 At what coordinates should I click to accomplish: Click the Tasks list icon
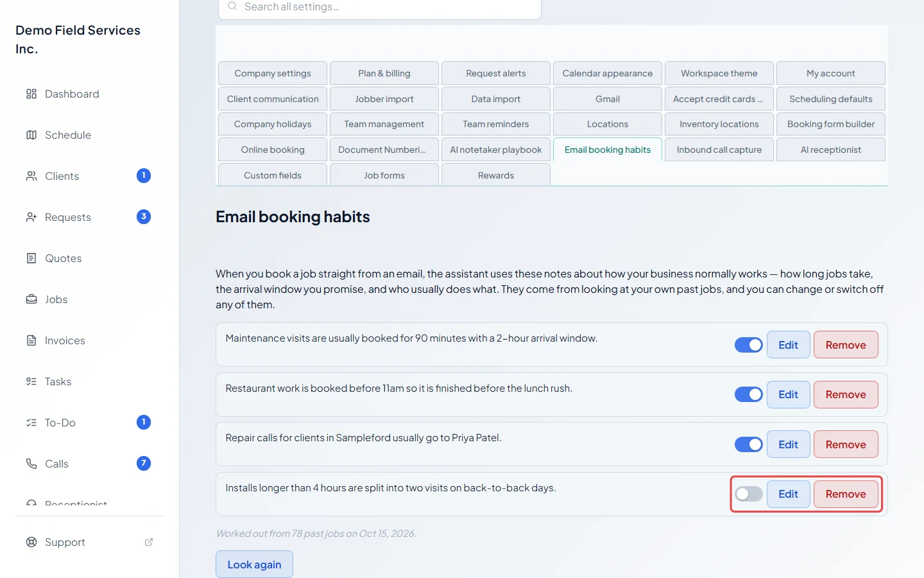point(31,381)
